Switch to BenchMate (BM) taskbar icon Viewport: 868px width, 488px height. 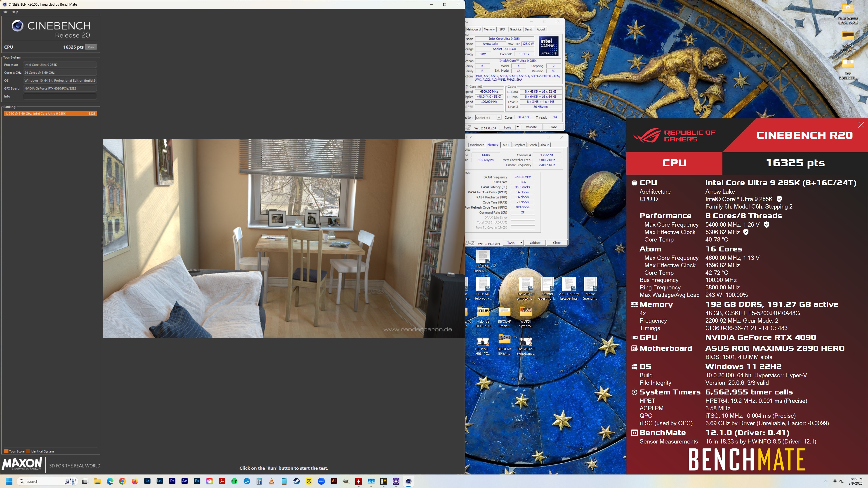(x=383, y=481)
